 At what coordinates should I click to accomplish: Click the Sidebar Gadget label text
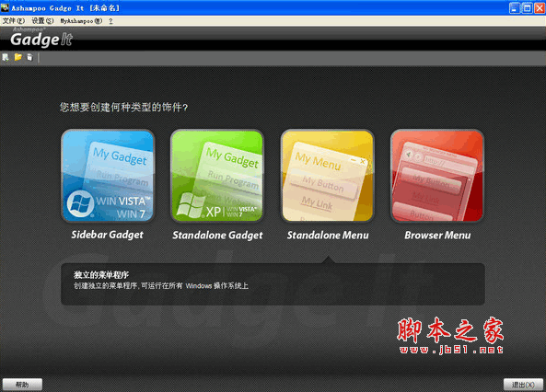[x=107, y=235]
